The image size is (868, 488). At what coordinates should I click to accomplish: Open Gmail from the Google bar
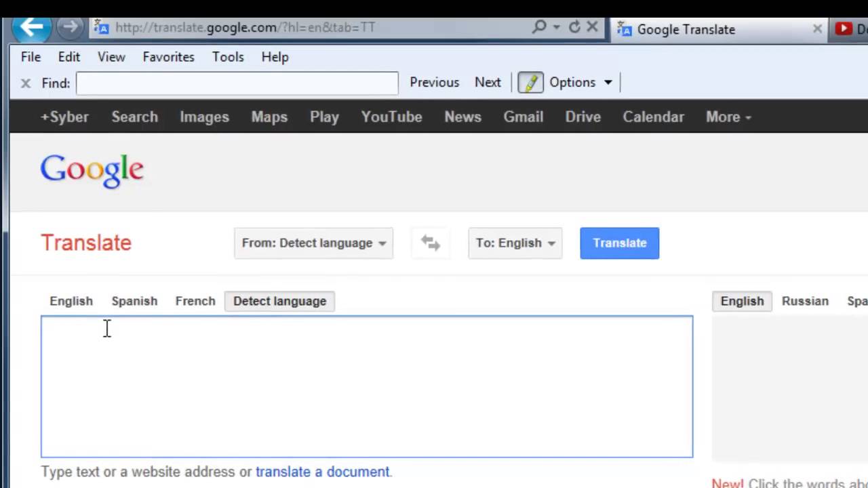pyautogui.click(x=523, y=117)
